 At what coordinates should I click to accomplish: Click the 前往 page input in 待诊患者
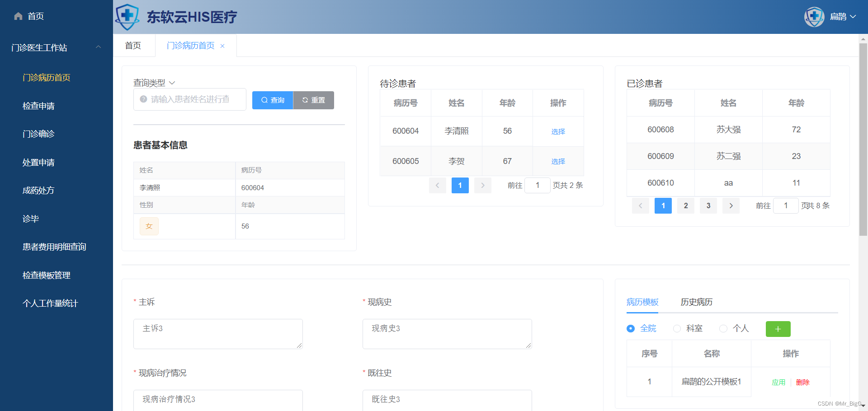[x=538, y=185]
